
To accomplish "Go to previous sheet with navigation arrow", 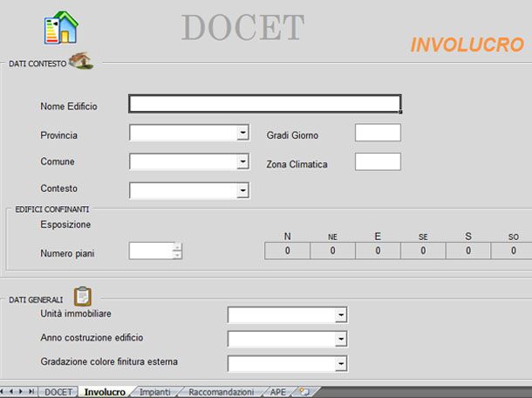I will 11,392.
